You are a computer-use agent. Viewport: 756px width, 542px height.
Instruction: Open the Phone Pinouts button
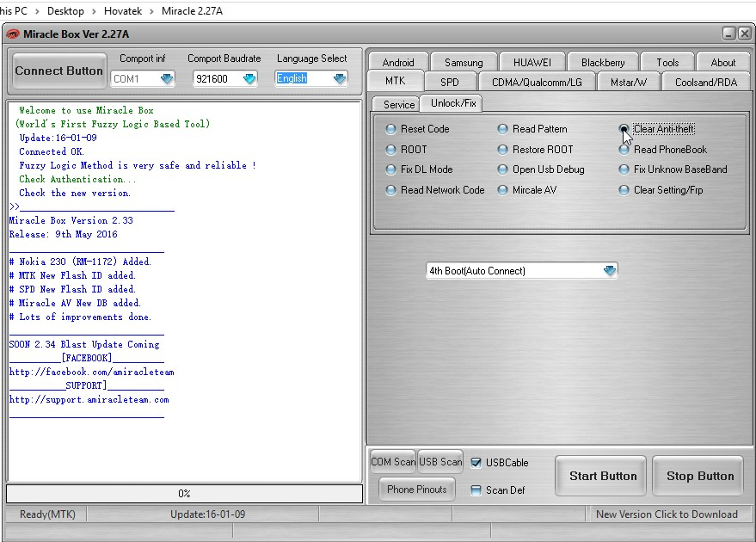coord(416,490)
